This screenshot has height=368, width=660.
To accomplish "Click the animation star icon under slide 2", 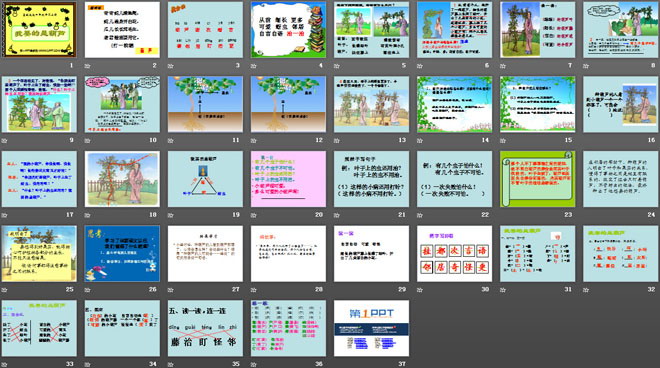I will [88, 66].
